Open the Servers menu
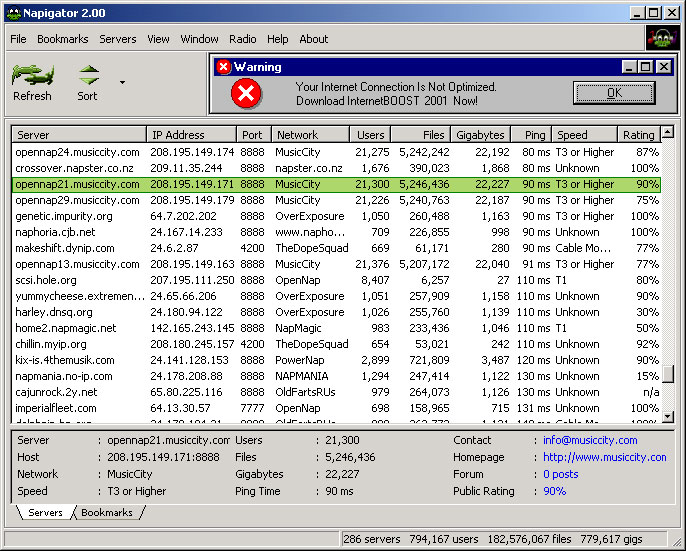 (x=118, y=39)
